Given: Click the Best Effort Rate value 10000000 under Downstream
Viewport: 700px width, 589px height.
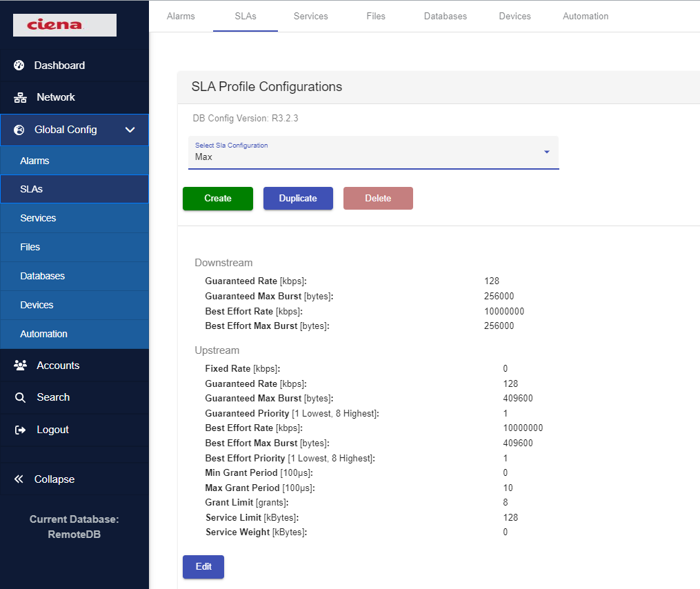Looking at the screenshot, I should coord(504,311).
